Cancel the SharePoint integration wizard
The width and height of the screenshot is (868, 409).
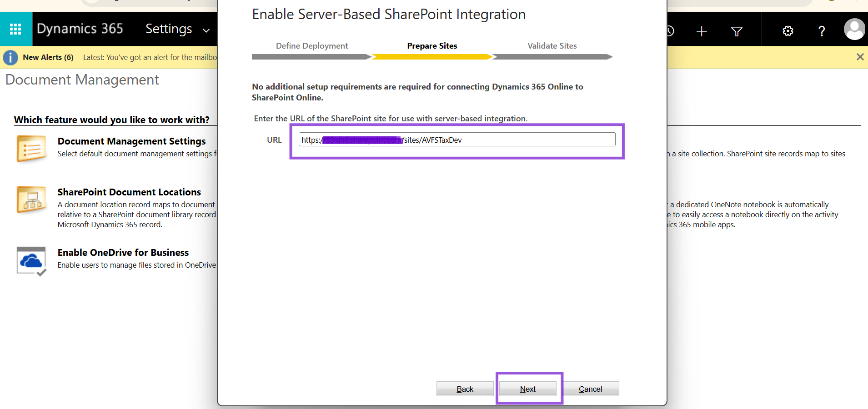click(x=591, y=389)
